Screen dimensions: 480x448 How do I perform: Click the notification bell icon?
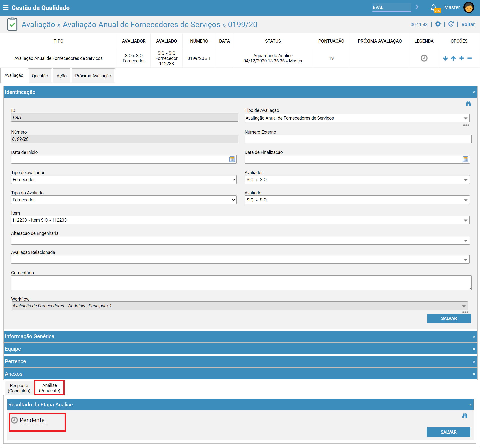click(434, 7)
